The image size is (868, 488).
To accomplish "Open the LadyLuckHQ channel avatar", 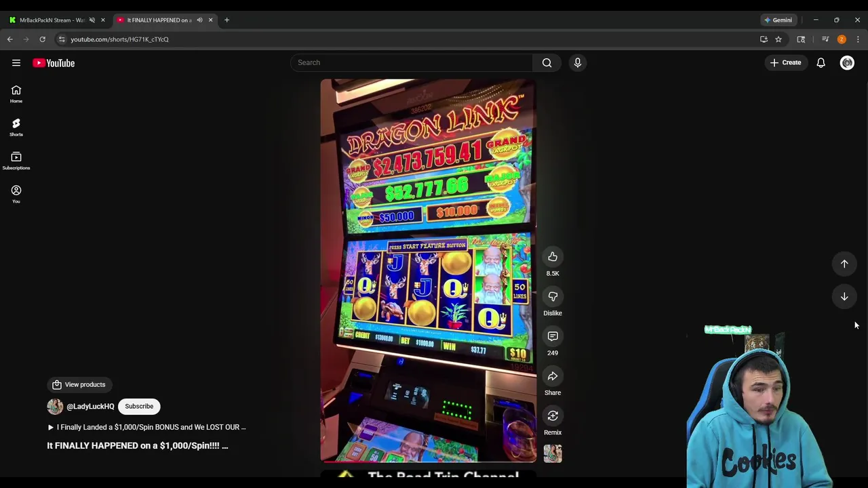I will [55, 407].
